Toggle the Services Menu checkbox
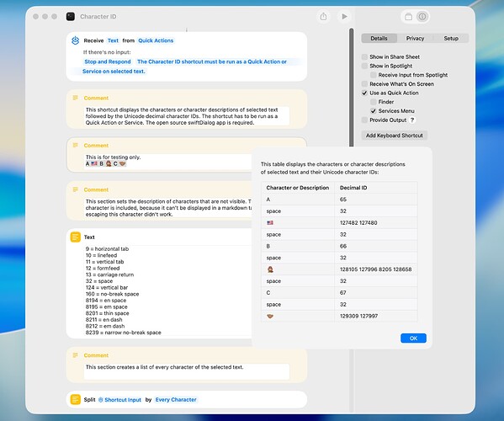504x421 pixels. [x=374, y=111]
